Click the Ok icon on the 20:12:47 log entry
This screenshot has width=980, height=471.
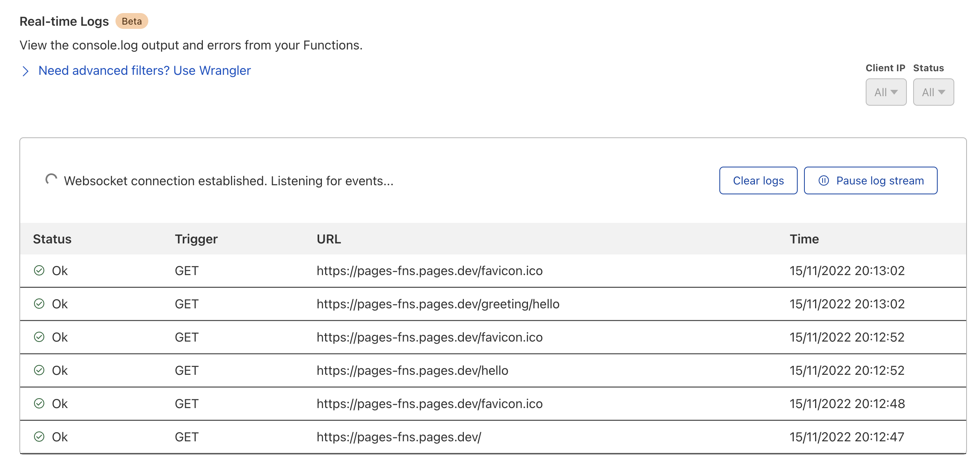(x=40, y=437)
